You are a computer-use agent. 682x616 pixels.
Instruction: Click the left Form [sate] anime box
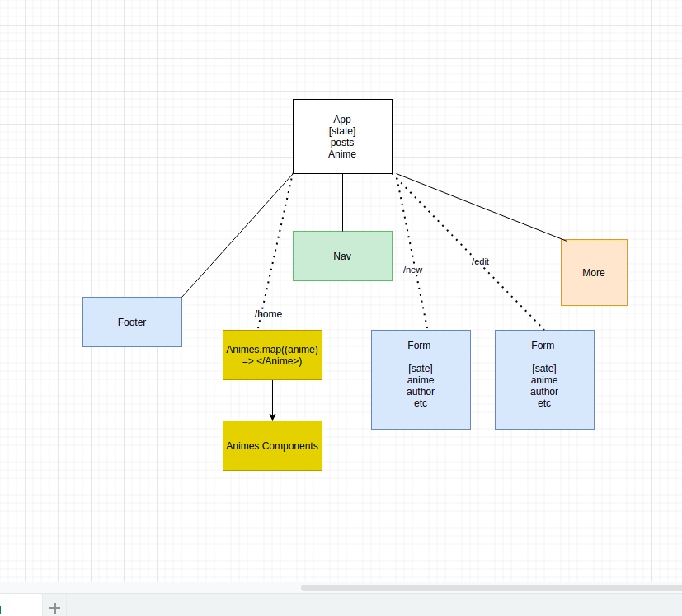pyautogui.click(x=421, y=379)
